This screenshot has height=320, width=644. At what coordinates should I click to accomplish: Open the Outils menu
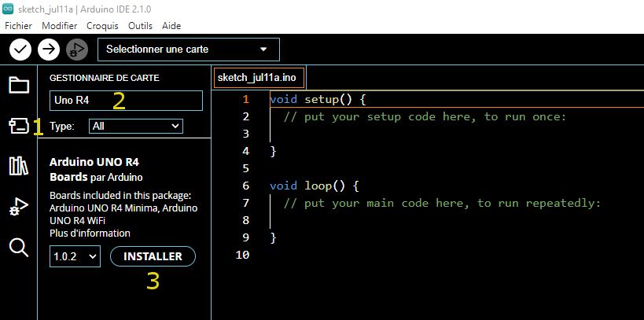140,26
